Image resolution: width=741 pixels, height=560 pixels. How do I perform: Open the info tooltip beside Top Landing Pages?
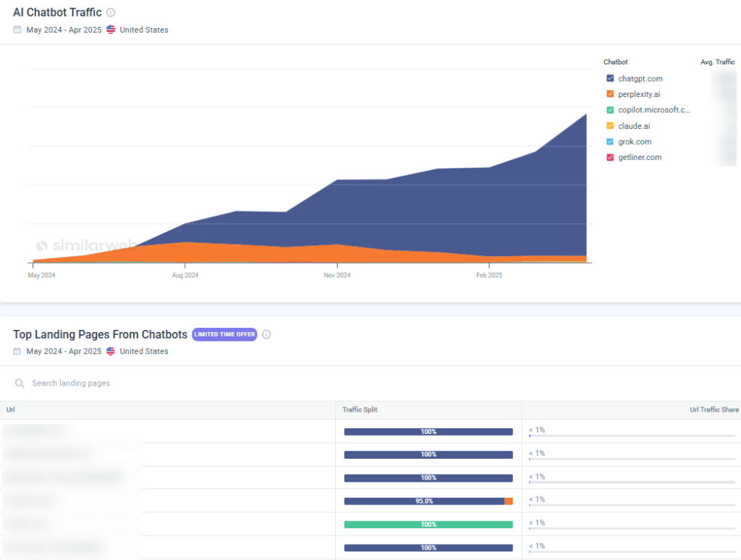point(266,334)
